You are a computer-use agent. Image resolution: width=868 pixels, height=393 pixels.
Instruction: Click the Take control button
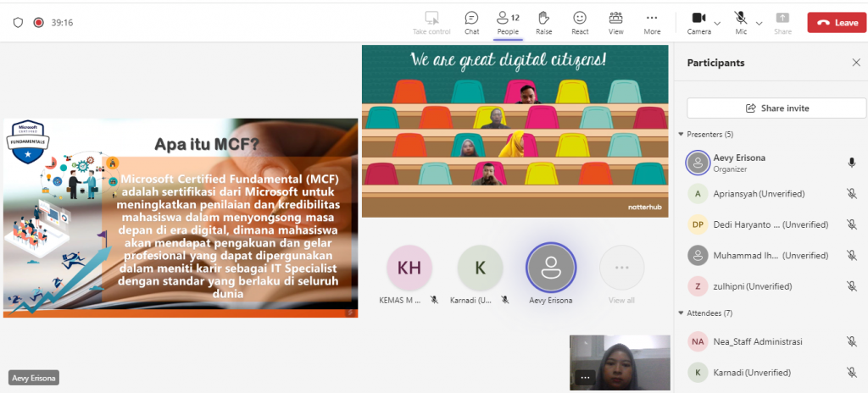click(431, 23)
